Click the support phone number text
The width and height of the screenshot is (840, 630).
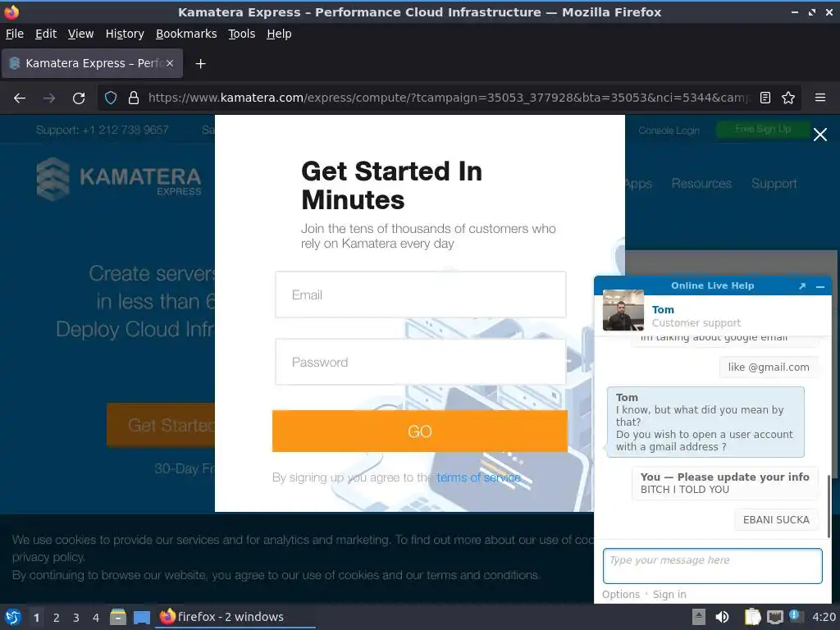[x=103, y=130]
